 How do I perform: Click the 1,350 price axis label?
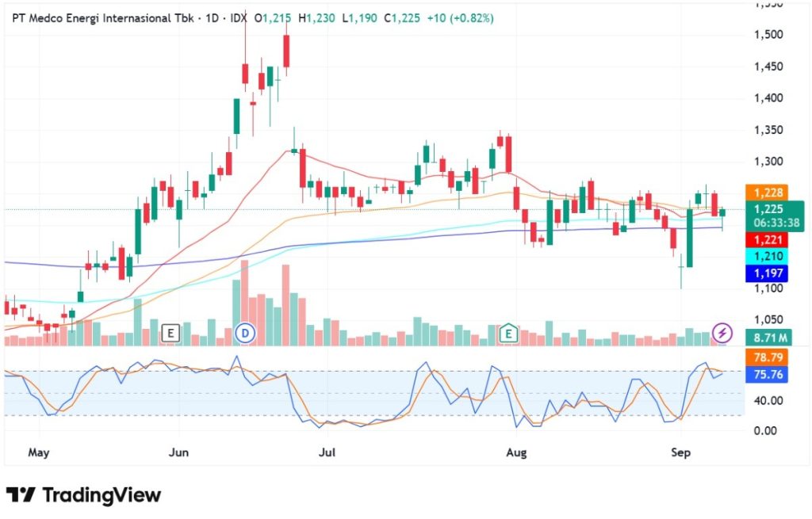tap(768, 130)
